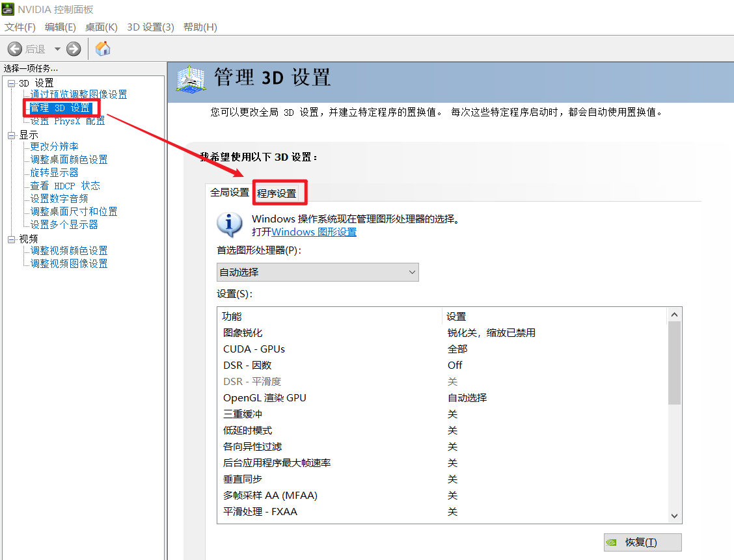Select the 低延时模式 setting row
The height and width of the screenshot is (560, 734).
tap(442, 431)
